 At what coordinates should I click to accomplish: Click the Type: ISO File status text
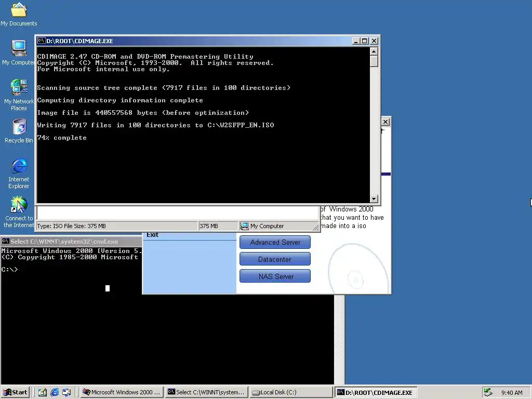(71, 226)
